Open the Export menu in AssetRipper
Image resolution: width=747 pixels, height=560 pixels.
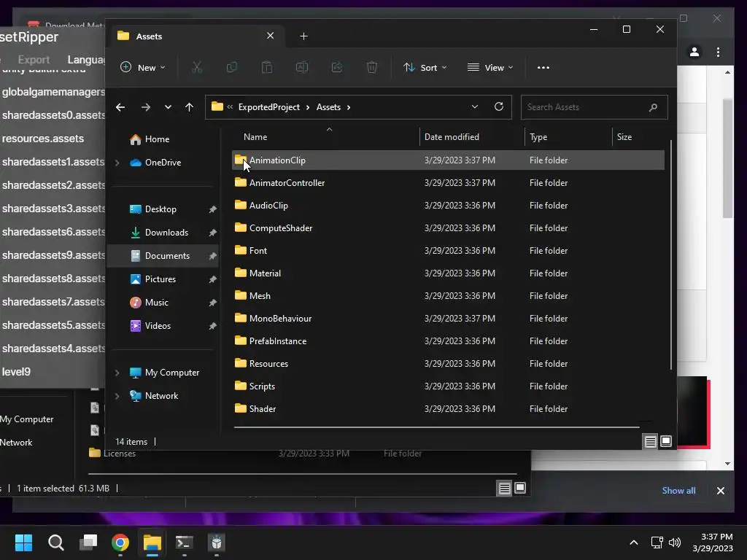pyautogui.click(x=34, y=60)
